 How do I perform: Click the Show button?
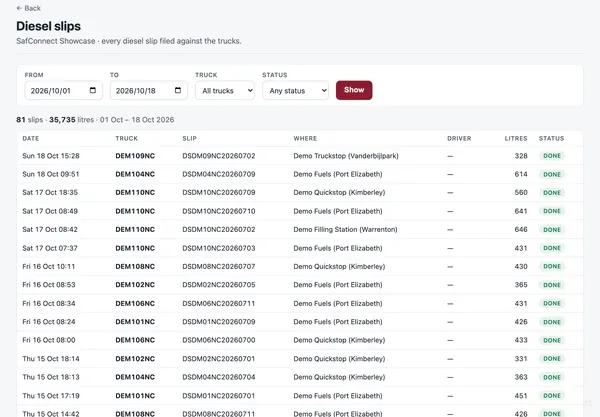[354, 90]
